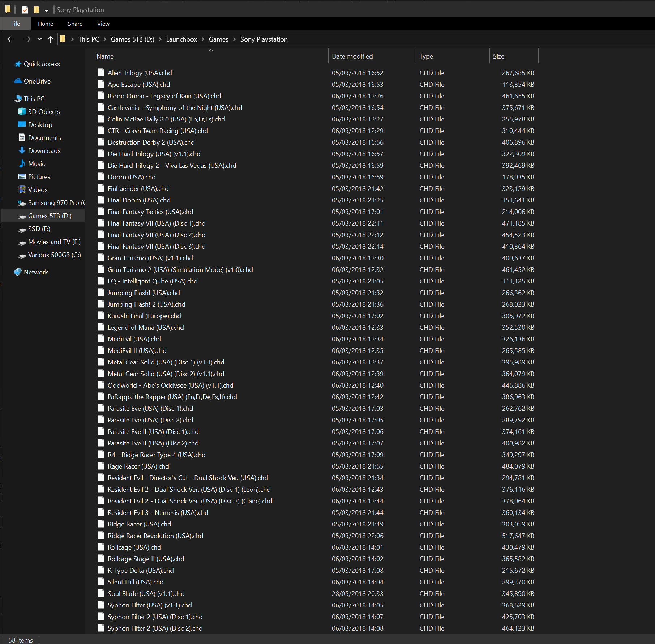
Task: Expand the chevron after Launchbox breadcrumb
Action: (203, 39)
